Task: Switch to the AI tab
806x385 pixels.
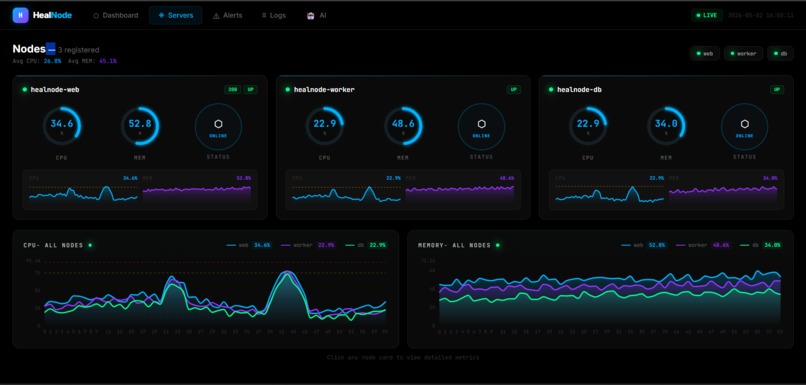Action: point(317,15)
